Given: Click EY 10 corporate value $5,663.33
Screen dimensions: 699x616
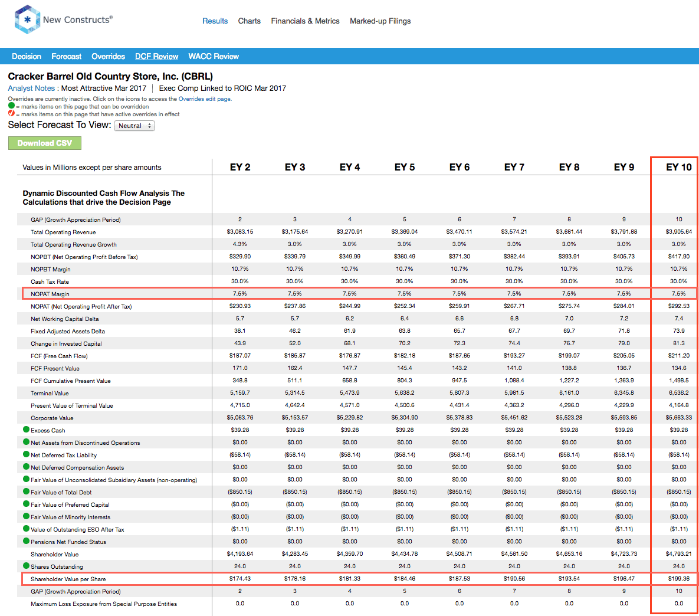Looking at the screenshot, I should tap(678, 418).
